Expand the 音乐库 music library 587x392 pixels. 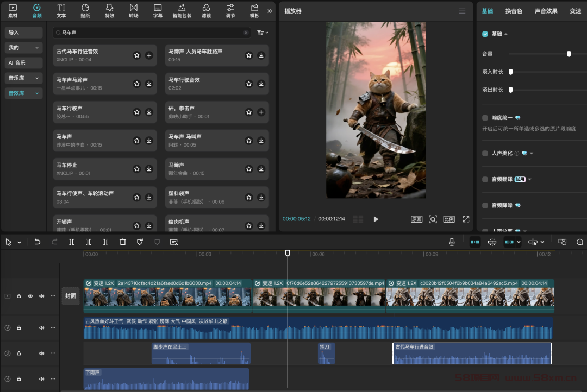[x=23, y=78]
